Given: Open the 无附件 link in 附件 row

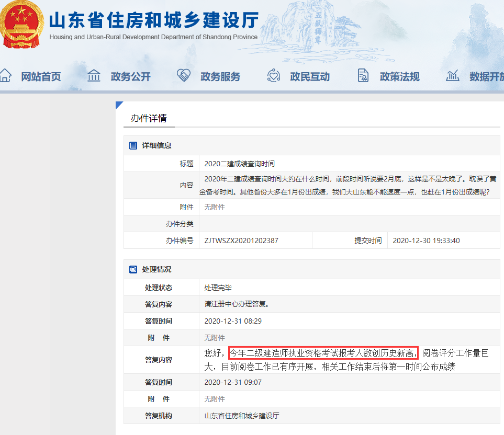Looking at the screenshot, I should (x=215, y=207).
